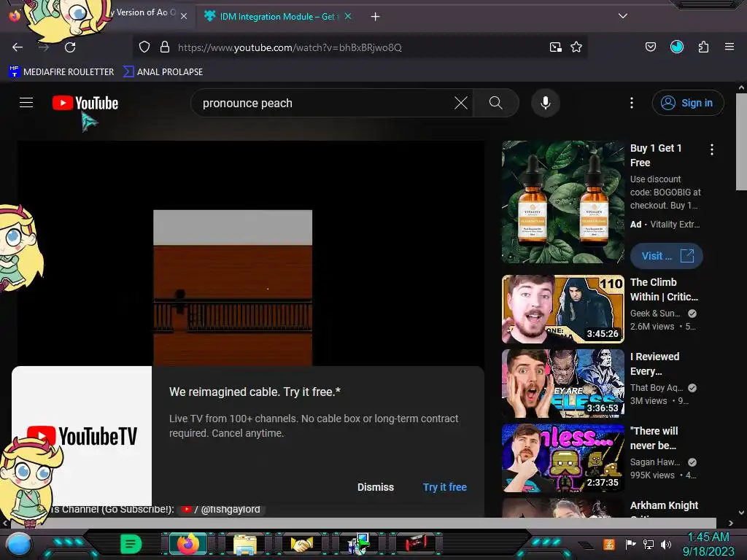Open the That Boy Aq... channel name
The width and height of the screenshot is (747, 560).
click(657, 388)
